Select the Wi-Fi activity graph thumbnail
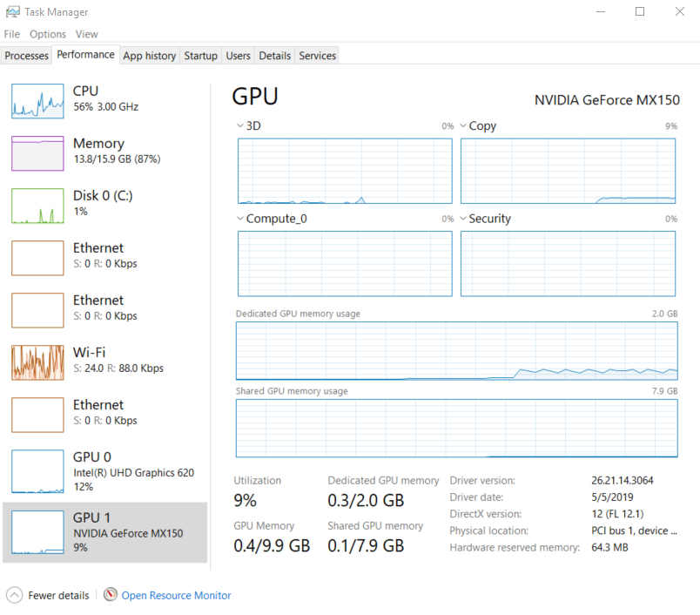 click(37, 362)
